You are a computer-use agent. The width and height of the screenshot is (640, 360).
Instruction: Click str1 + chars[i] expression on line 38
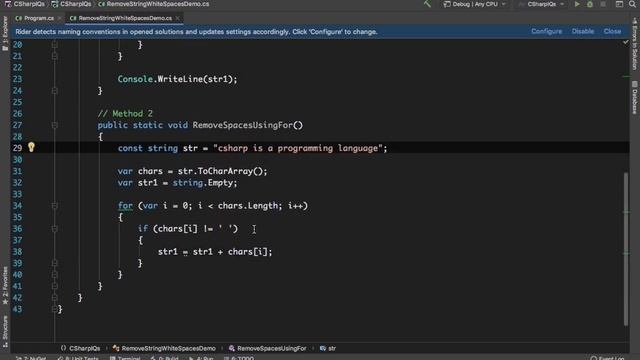click(230, 252)
